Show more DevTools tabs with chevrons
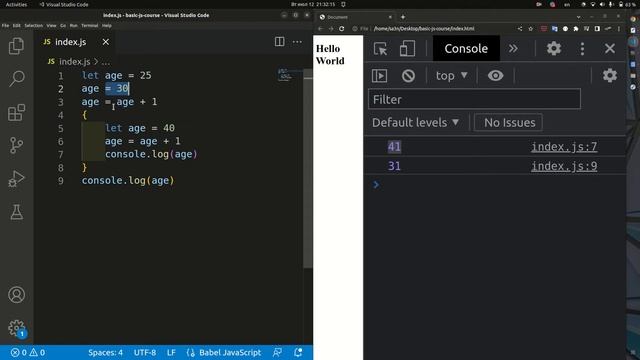This screenshot has width=640, height=360. pyautogui.click(x=513, y=49)
